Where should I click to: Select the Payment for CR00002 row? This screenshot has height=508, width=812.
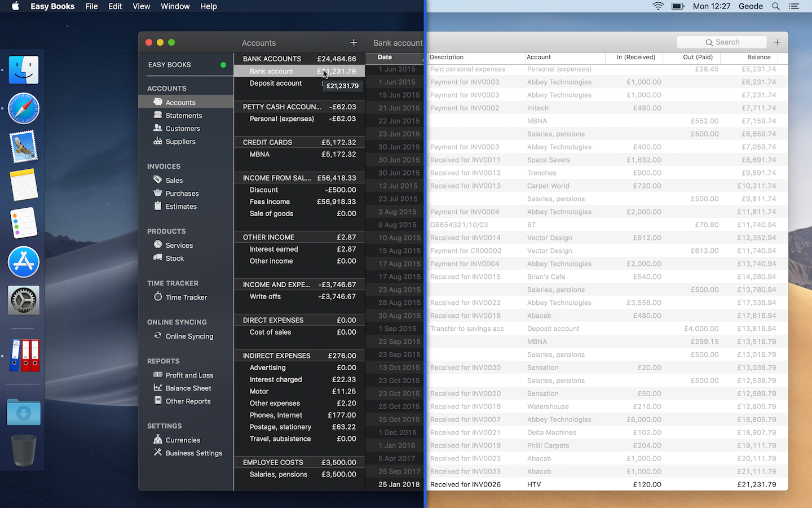[x=576, y=251]
